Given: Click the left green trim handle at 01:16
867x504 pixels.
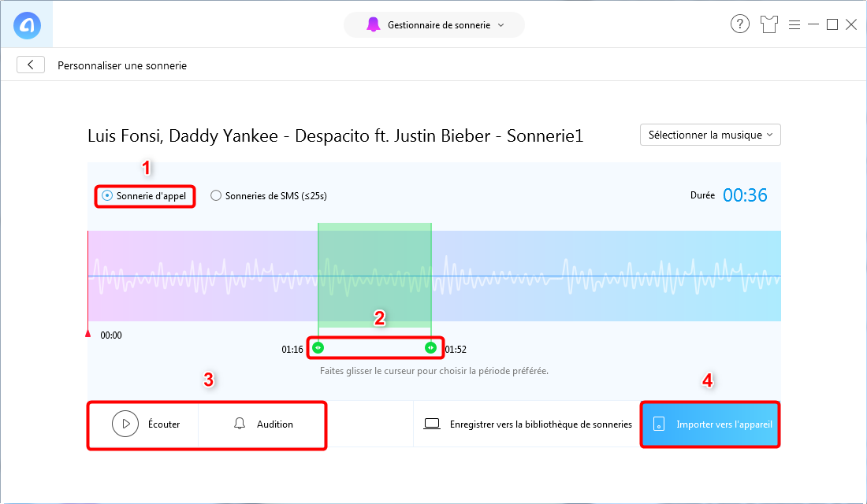Looking at the screenshot, I should 318,347.
